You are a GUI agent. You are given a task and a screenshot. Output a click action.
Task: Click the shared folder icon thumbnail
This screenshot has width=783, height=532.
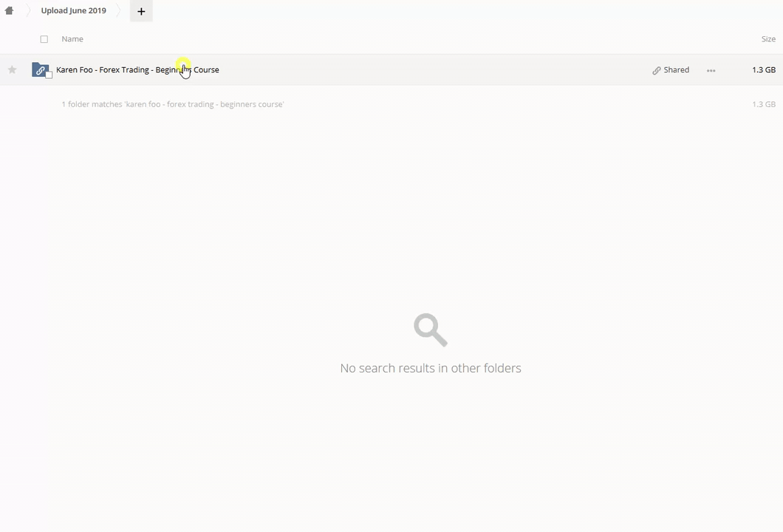[40, 69]
